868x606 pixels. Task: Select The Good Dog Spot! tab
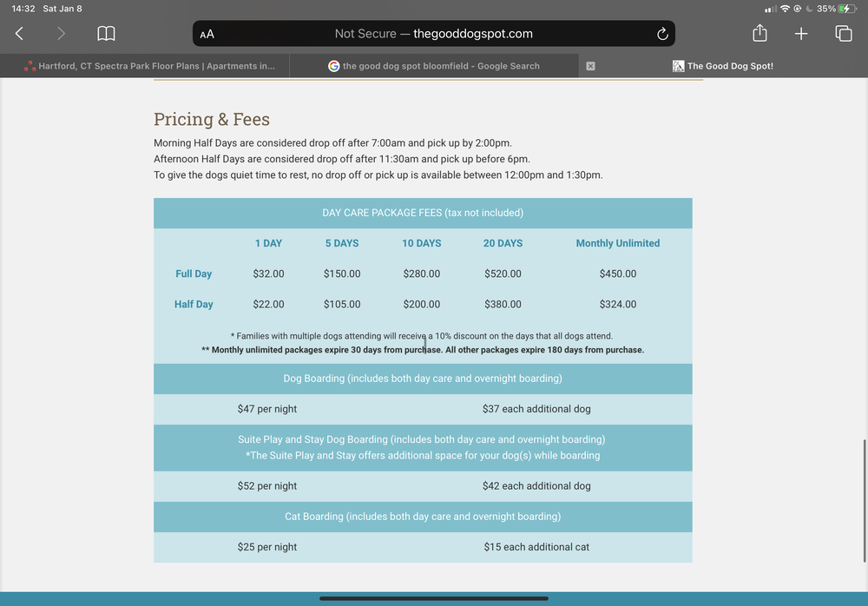(729, 66)
